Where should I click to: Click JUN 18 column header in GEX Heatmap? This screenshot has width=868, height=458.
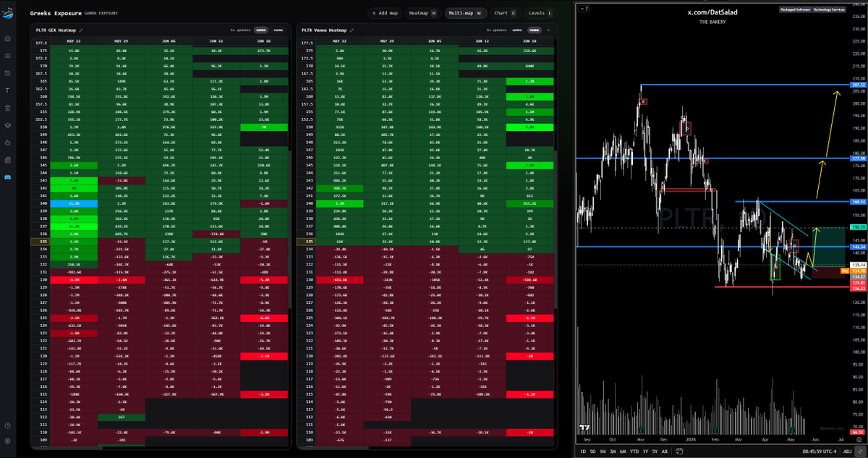click(x=265, y=40)
